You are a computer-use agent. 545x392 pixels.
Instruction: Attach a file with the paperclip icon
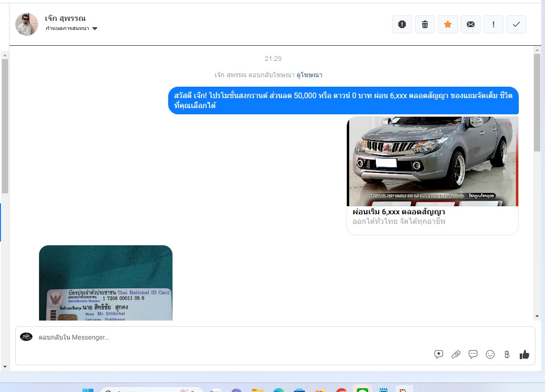456,354
